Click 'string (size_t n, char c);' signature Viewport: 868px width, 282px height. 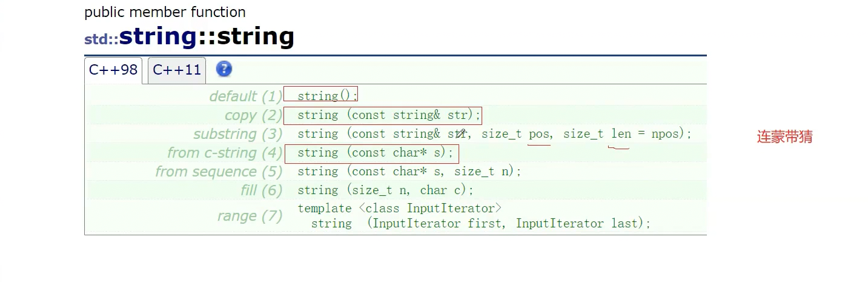(385, 190)
